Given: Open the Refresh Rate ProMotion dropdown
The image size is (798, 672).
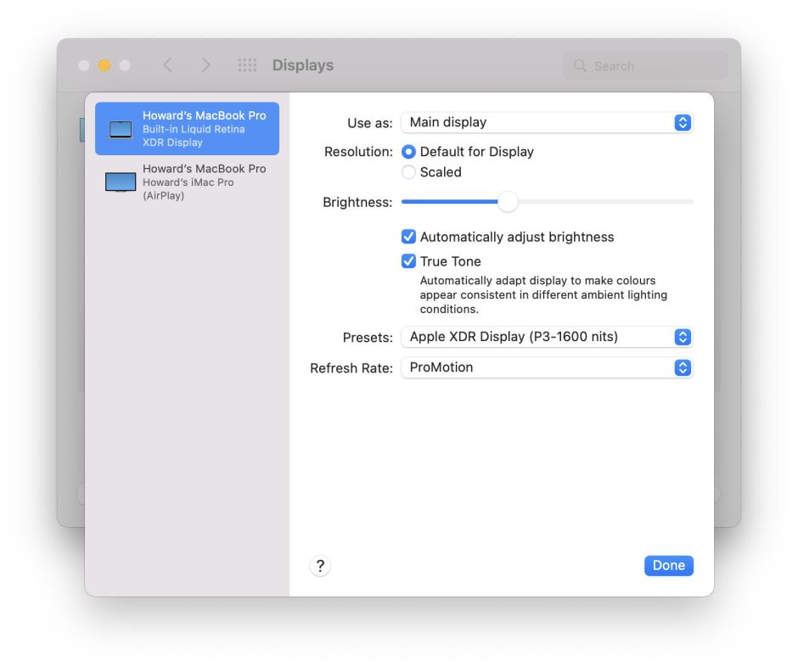Looking at the screenshot, I should [x=546, y=367].
